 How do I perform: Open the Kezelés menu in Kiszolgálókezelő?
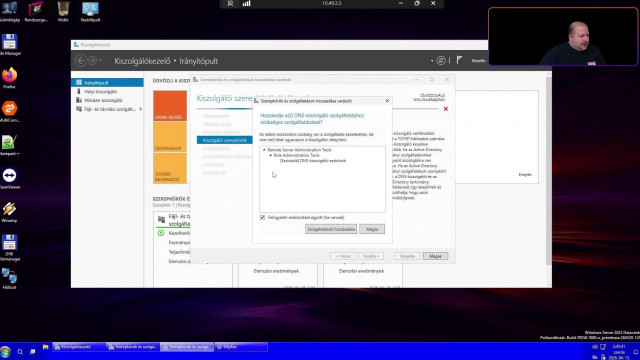pyautogui.click(x=478, y=61)
